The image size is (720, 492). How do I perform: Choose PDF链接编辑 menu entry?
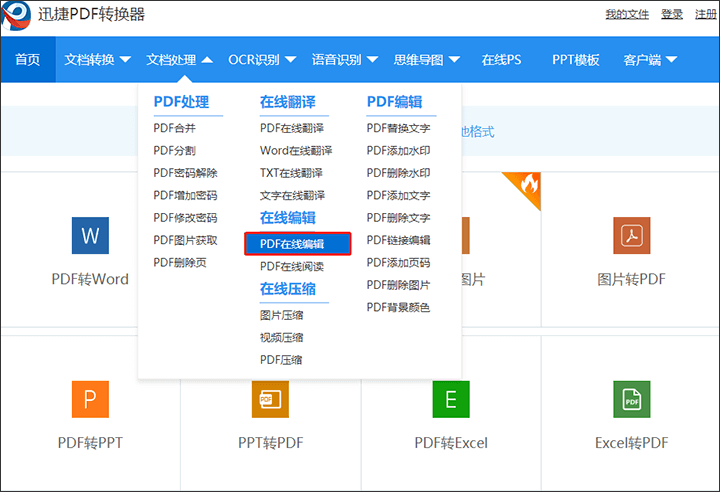399,240
